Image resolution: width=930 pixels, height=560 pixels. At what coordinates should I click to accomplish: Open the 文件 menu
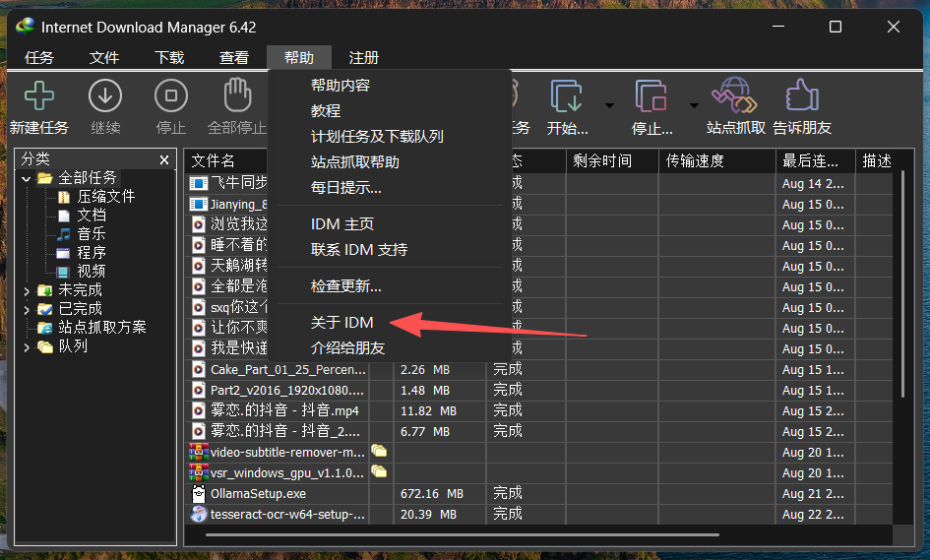pos(104,57)
